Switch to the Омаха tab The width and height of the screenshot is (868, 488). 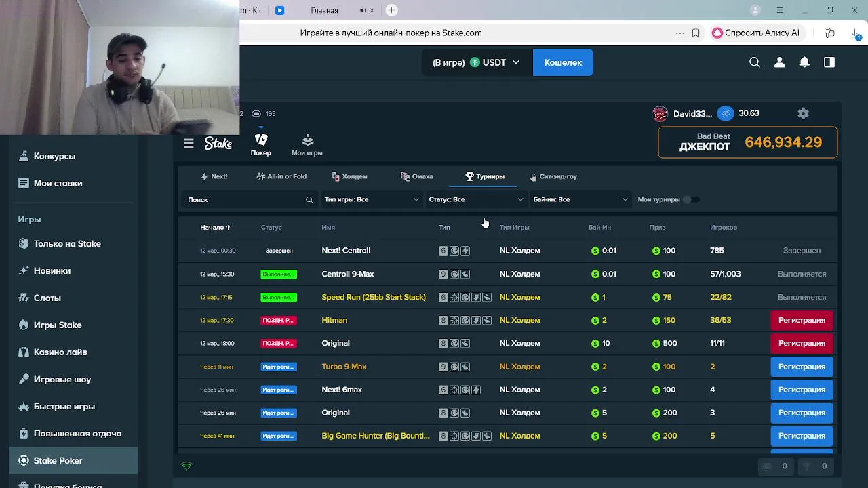[x=416, y=176]
